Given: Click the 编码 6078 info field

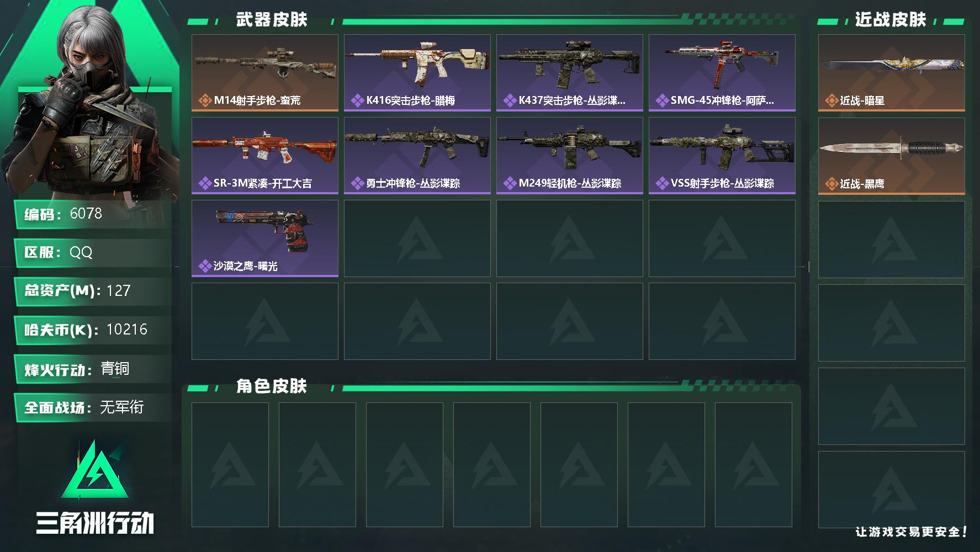Looking at the screenshot, I should click(93, 214).
